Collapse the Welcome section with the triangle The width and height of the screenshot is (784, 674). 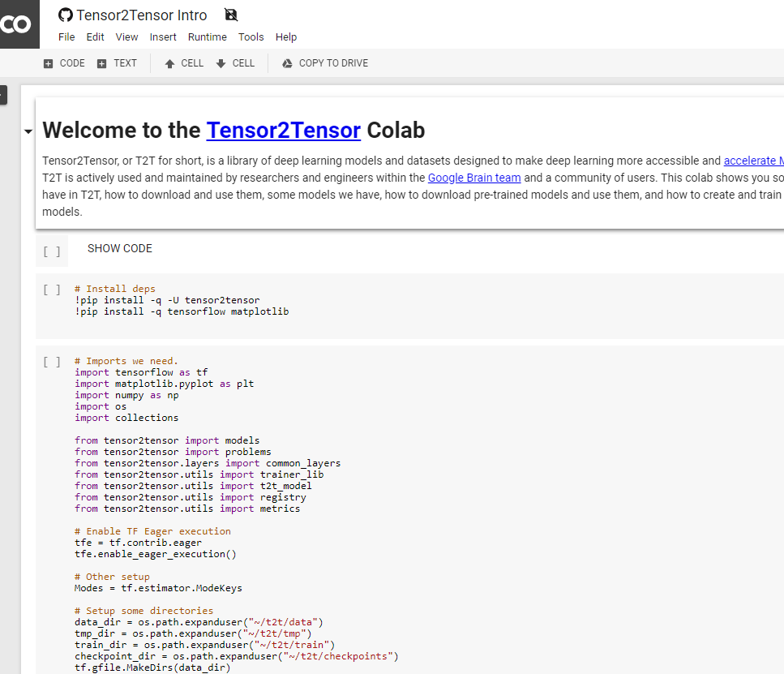(28, 131)
